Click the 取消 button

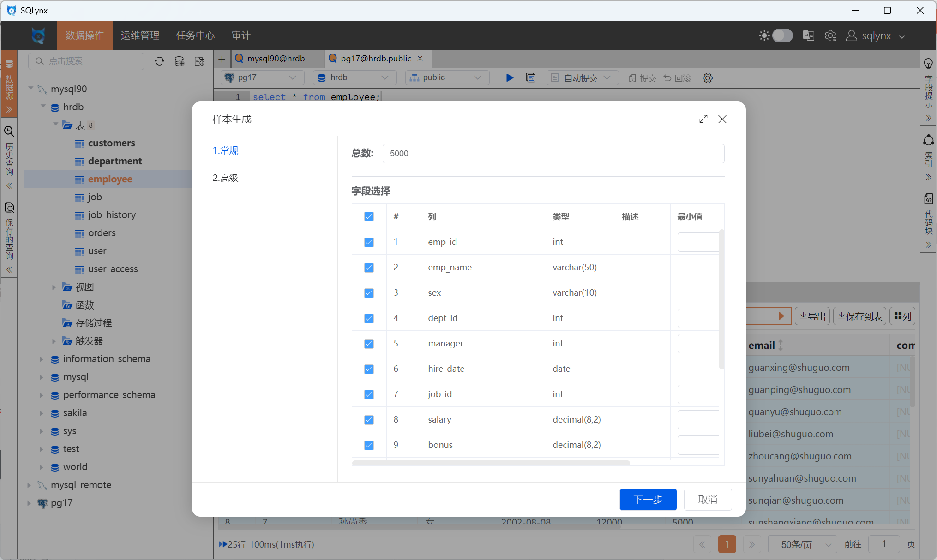point(708,500)
